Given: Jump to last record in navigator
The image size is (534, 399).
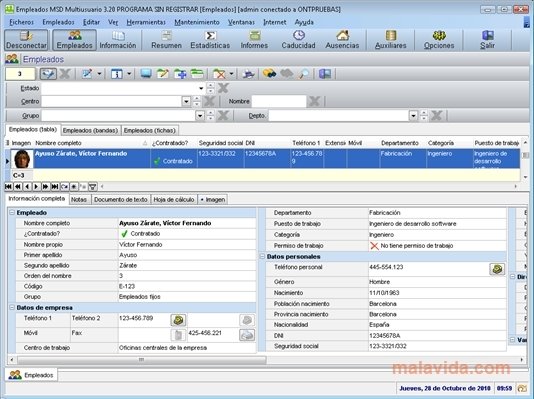Looking at the screenshot, I should [55, 186].
